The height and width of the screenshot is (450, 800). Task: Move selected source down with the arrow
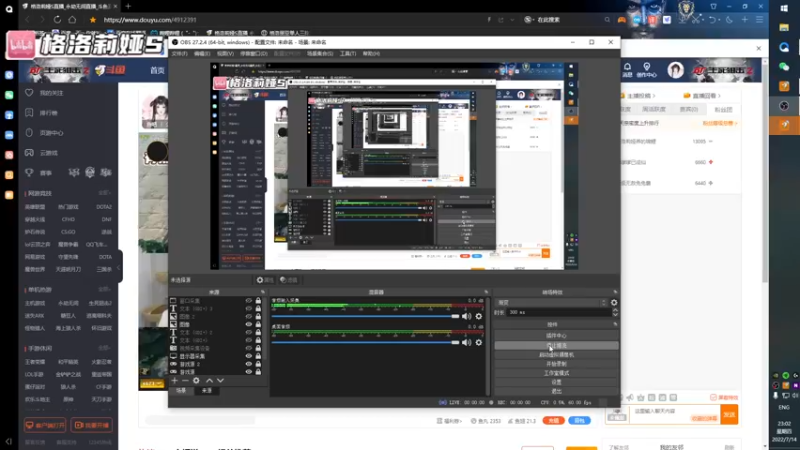[x=220, y=381]
